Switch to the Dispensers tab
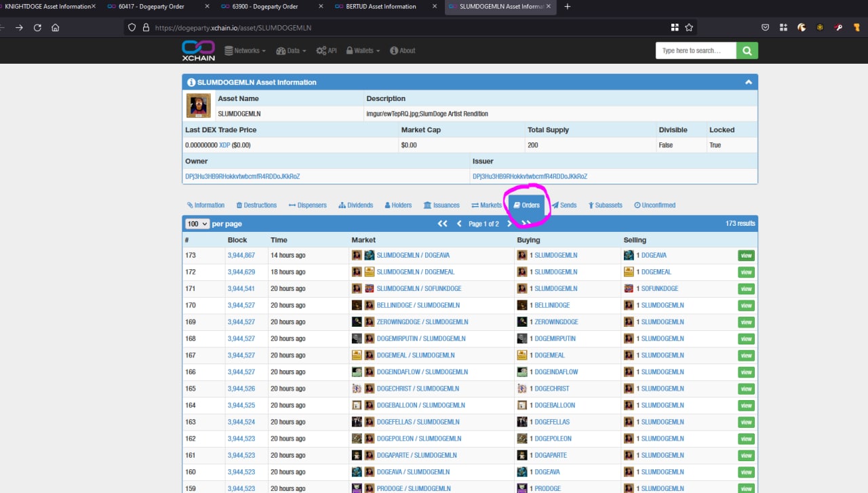The width and height of the screenshot is (868, 493). 307,205
